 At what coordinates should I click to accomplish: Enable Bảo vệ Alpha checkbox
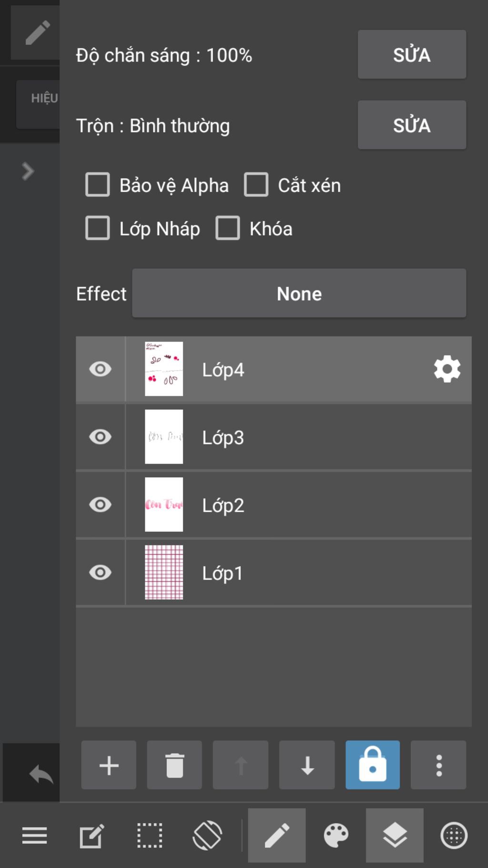(x=98, y=185)
